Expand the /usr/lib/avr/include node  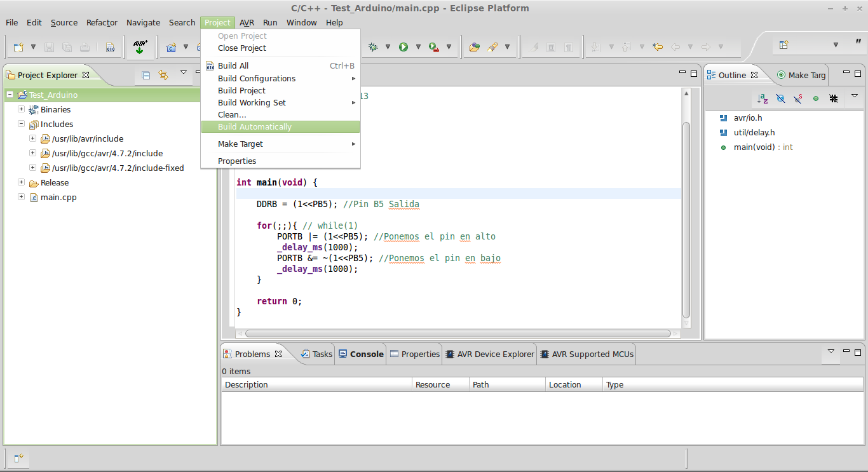[x=33, y=138]
